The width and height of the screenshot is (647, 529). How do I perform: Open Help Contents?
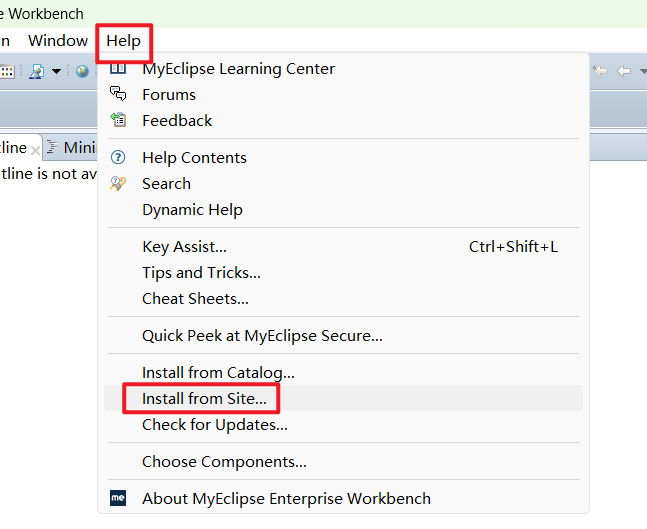[x=343, y=158]
